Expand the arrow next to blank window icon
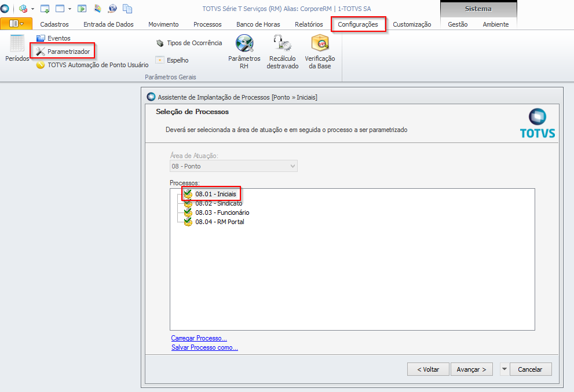The image size is (574, 392). (70, 9)
